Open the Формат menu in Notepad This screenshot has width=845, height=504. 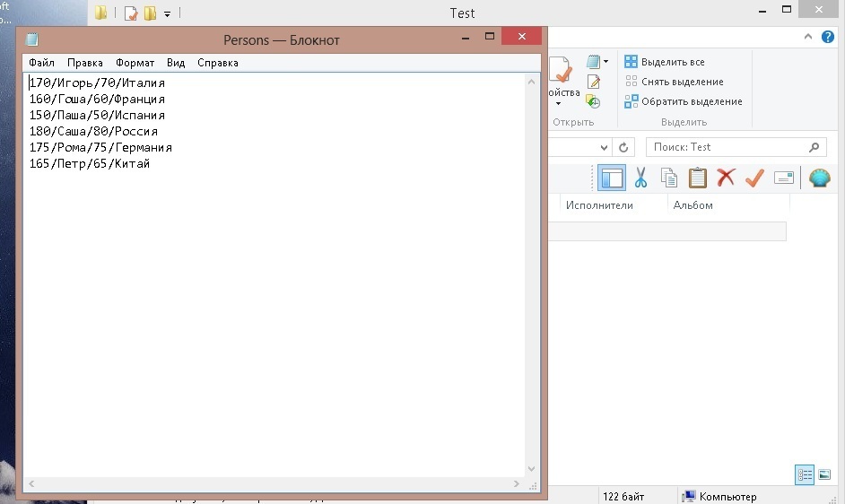click(x=135, y=63)
